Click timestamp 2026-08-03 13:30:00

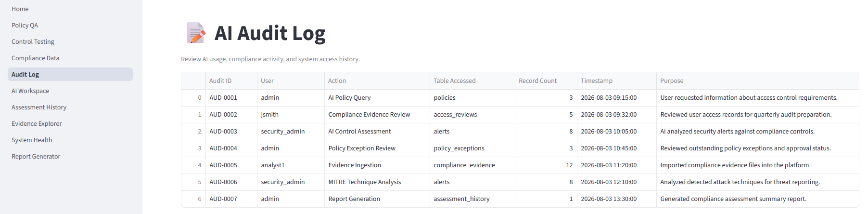[x=617, y=199]
